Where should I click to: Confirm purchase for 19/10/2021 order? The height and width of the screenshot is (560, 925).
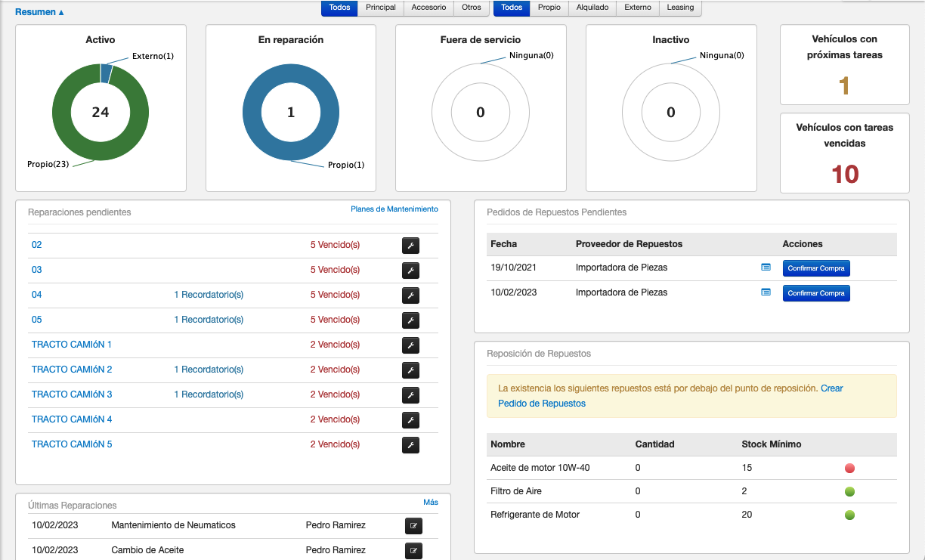coord(815,268)
